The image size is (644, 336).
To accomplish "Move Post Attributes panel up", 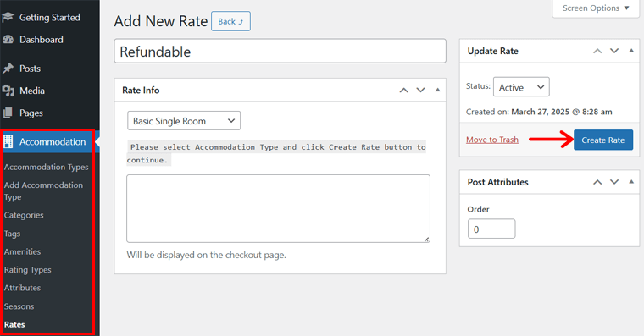I will click(597, 182).
